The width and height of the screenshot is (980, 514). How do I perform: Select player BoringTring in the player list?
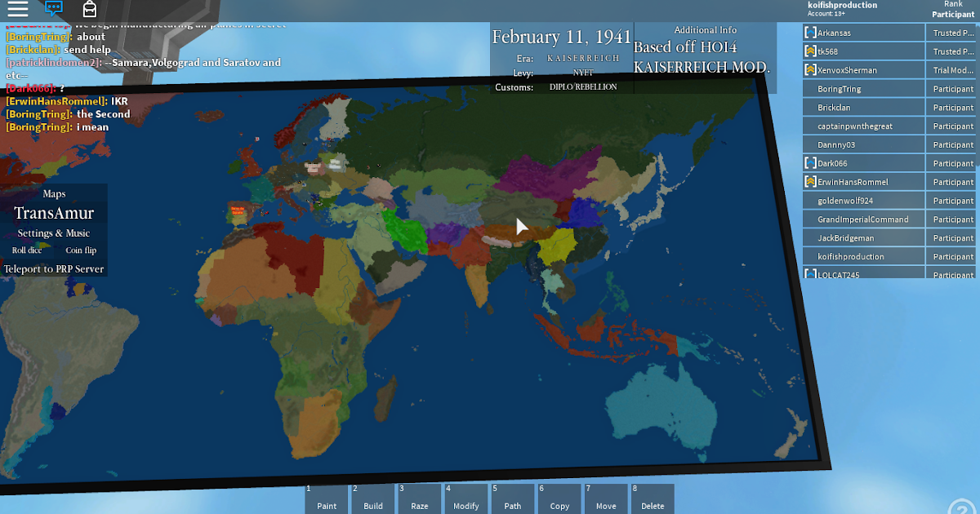click(863, 89)
